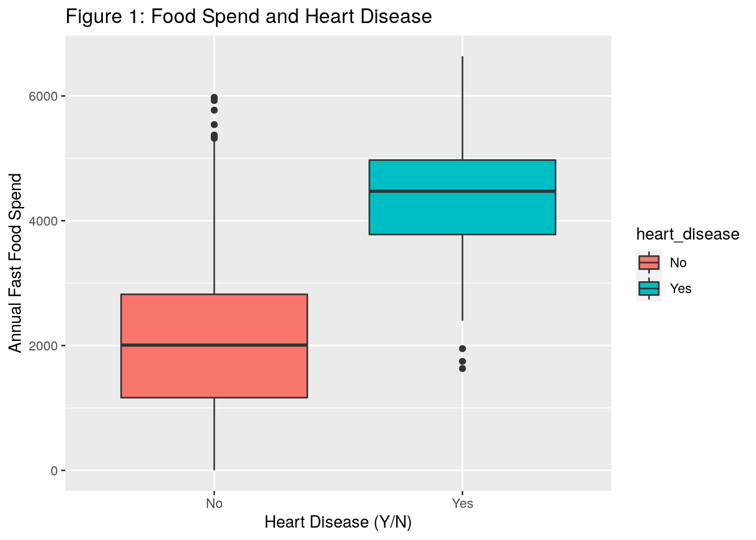The height and width of the screenshot is (540, 756).
Task: Click the red No legend swatch
Action: click(649, 263)
